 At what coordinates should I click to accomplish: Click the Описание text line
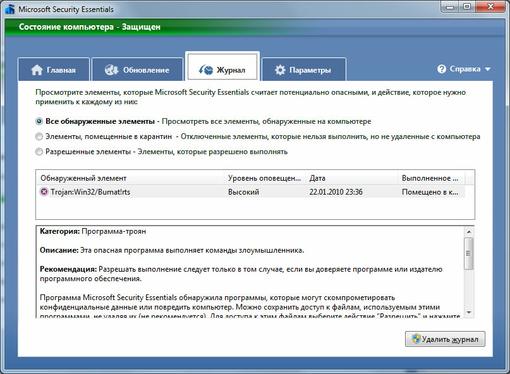tap(172, 250)
